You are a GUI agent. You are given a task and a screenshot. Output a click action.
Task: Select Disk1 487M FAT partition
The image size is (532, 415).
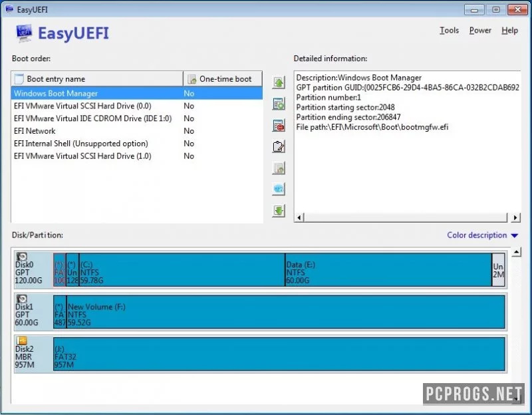60,312
